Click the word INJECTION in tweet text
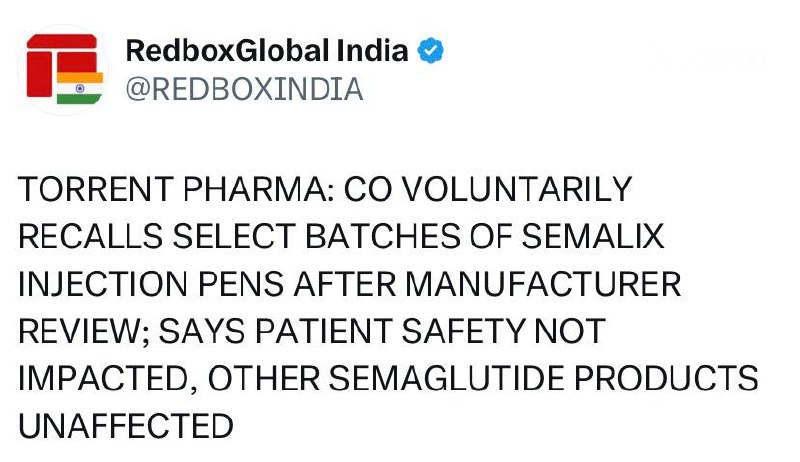This screenshot has width=800, height=462. click(x=103, y=284)
